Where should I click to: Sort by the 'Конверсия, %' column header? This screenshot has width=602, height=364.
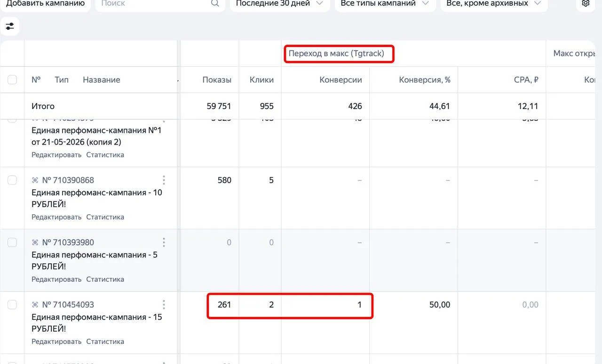pyautogui.click(x=425, y=80)
